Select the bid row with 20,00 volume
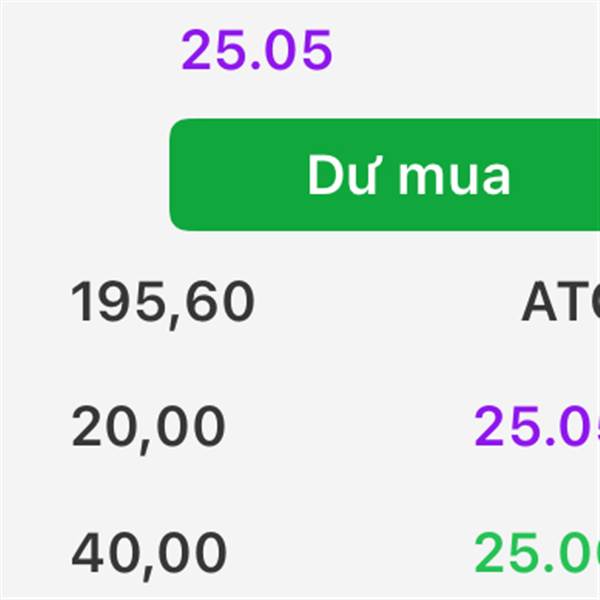 click(x=336, y=429)
